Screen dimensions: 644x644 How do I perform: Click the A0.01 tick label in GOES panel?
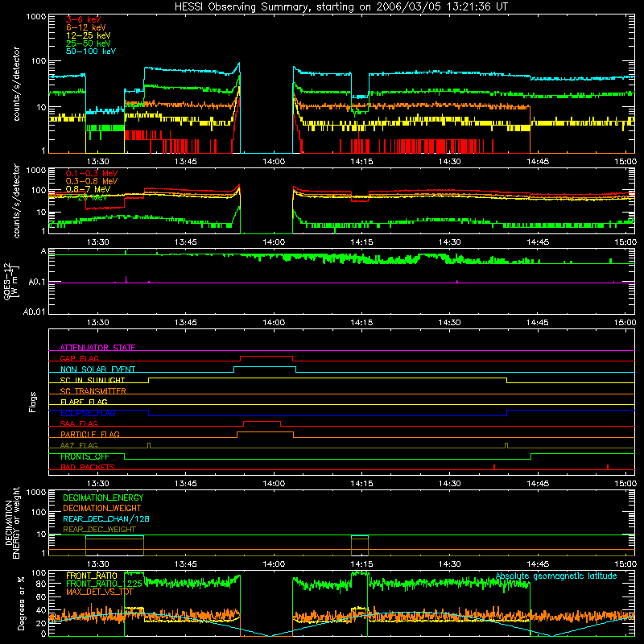[35, 312]
